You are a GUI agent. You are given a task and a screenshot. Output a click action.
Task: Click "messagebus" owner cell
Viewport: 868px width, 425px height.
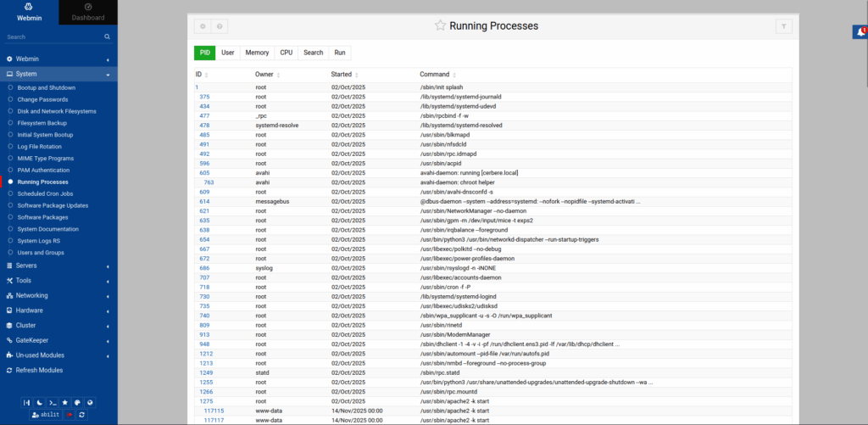pyautogui.click(x=272, y=202)
